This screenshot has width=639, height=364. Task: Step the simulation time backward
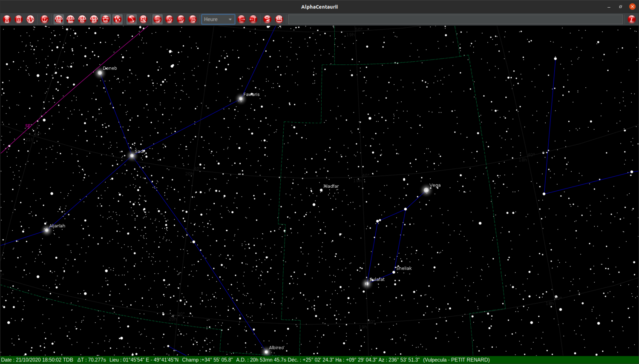click(253, 19)
